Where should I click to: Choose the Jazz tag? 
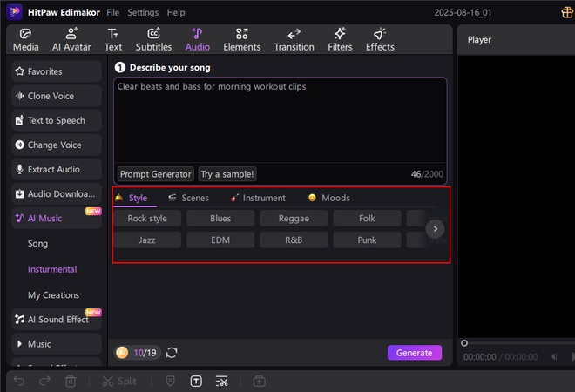[x=147, y=240]
